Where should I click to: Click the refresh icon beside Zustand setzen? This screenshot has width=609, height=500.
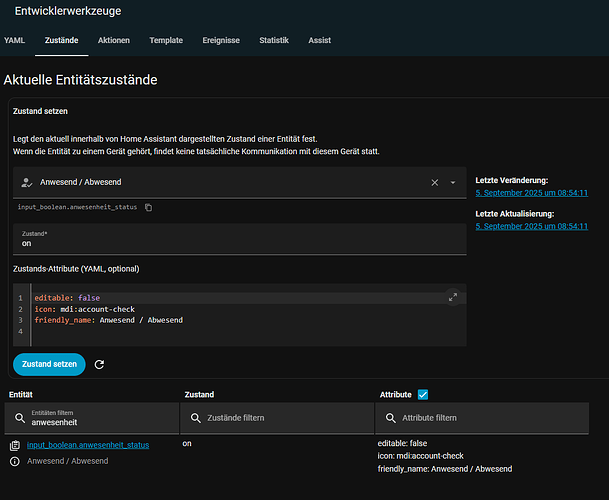(99, 364)
